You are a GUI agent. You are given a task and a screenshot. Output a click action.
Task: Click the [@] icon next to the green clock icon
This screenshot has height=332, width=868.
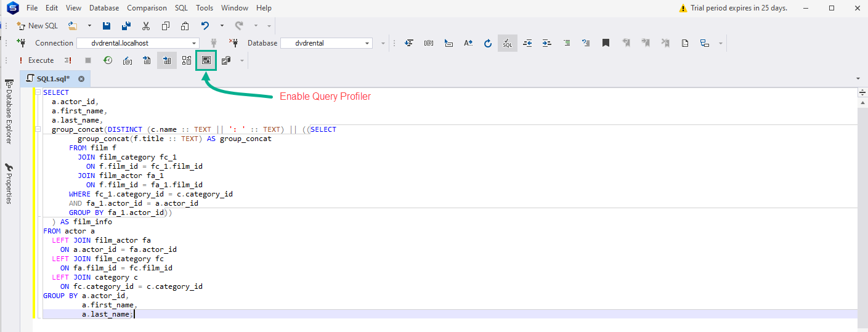[x=128, y=60]
